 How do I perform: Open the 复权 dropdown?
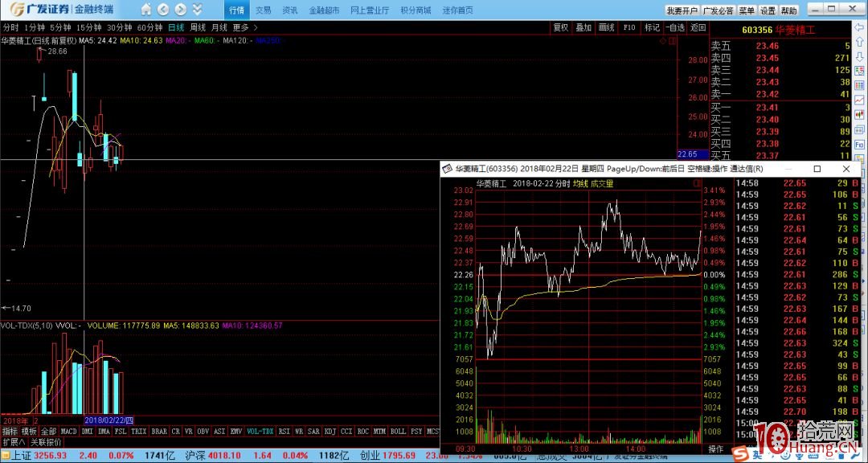(561, 27)
